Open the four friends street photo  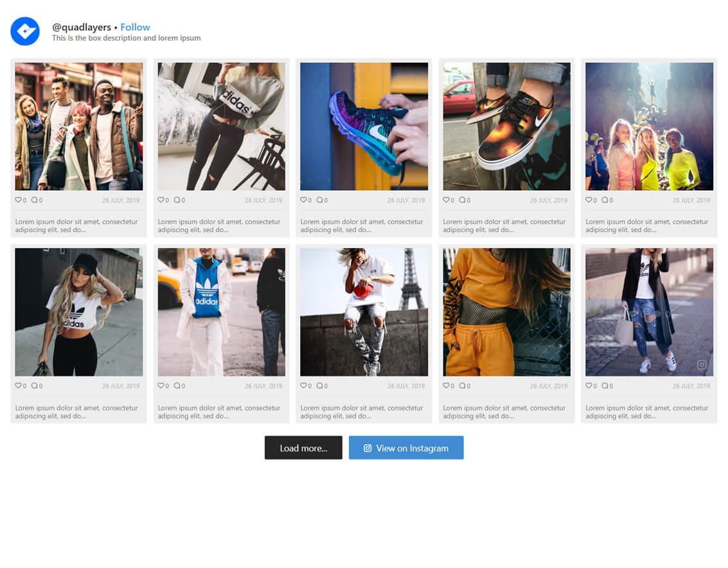(79, 127)
